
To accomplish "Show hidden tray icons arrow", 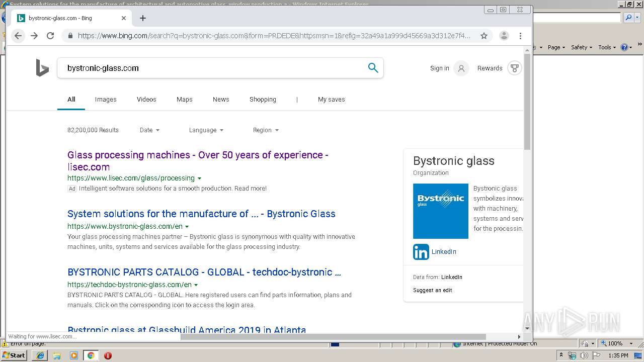I will click(x=561, y=355).
